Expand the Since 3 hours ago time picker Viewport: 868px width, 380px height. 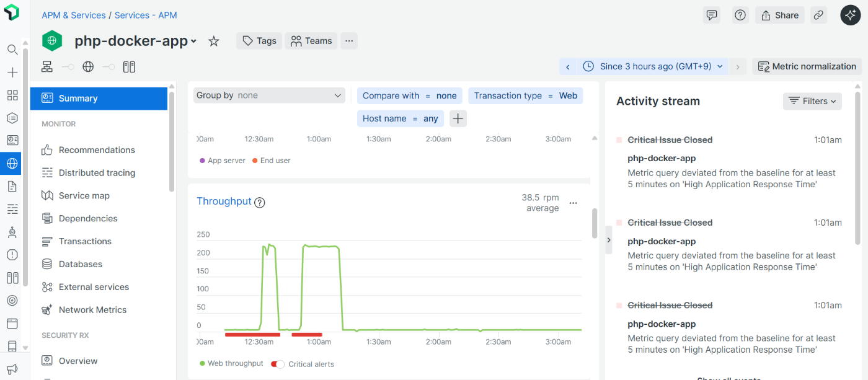pyautogui.click(x=653, y=66)
